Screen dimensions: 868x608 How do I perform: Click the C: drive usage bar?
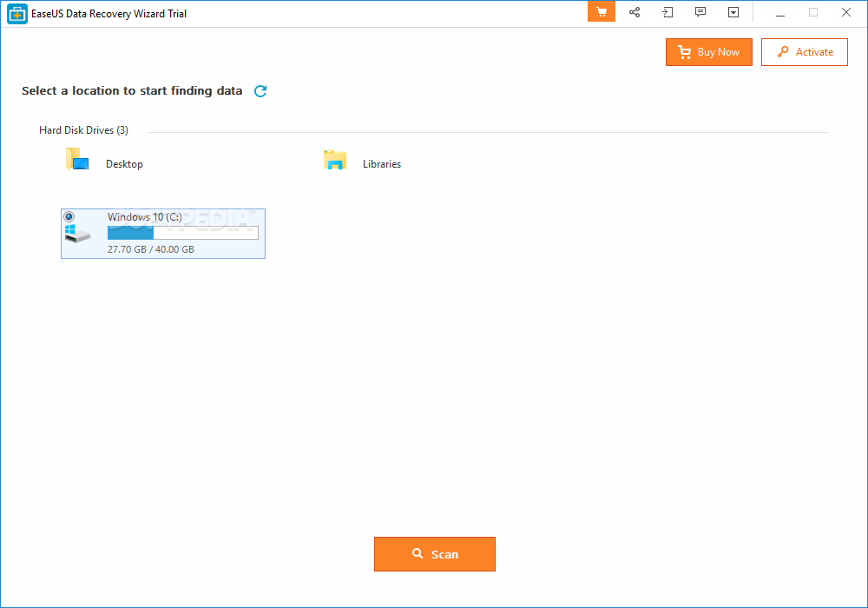182,233
